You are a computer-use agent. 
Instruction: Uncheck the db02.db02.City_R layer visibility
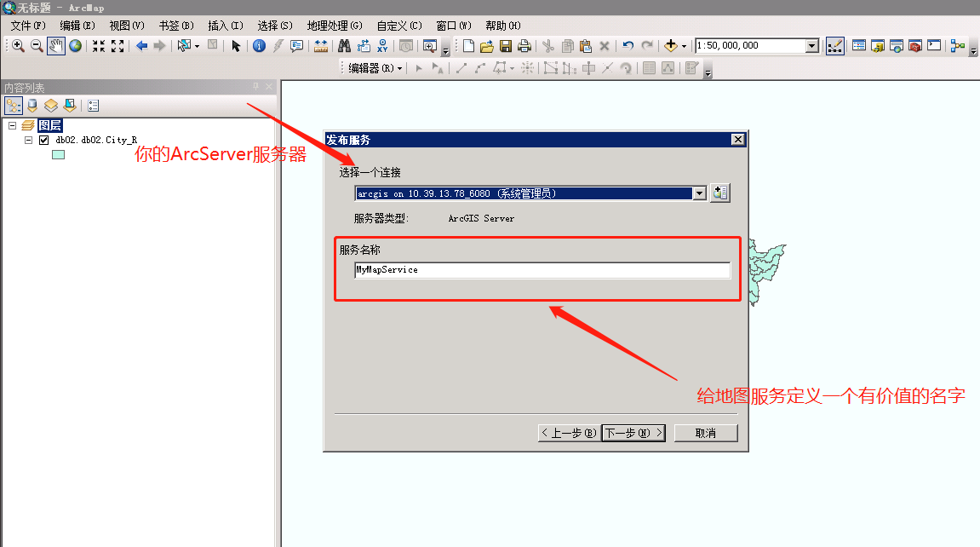[43, 140]
